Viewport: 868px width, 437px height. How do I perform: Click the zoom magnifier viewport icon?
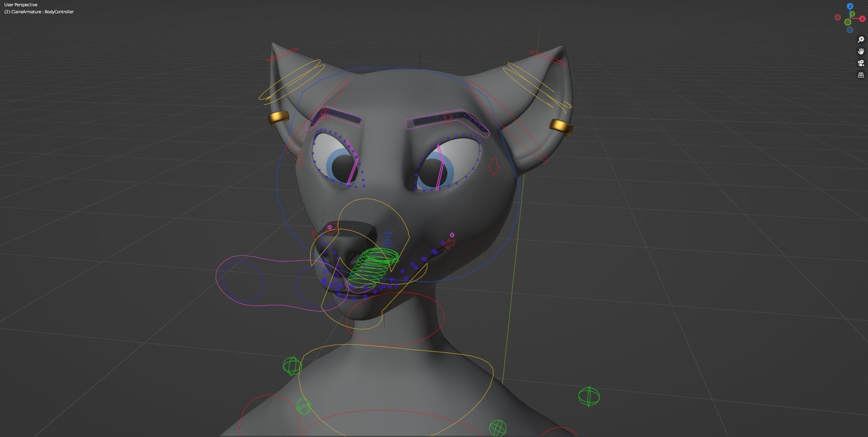click(x=861, y=40)
